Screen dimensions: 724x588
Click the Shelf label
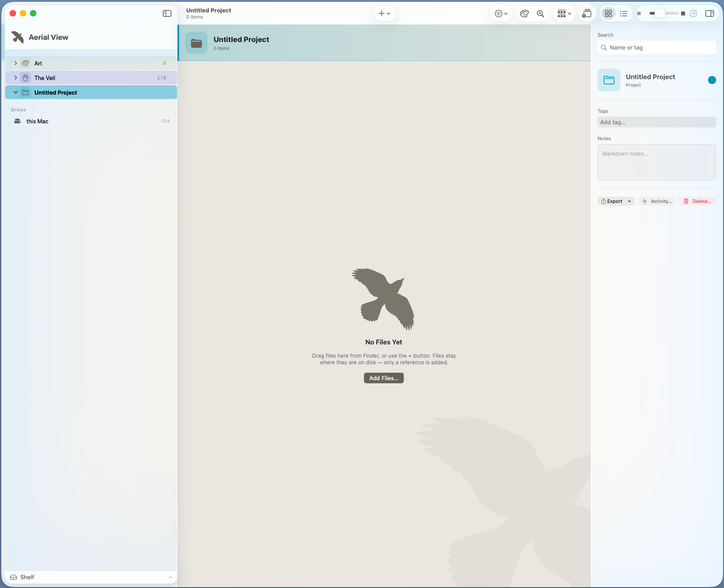pos(27,577)
